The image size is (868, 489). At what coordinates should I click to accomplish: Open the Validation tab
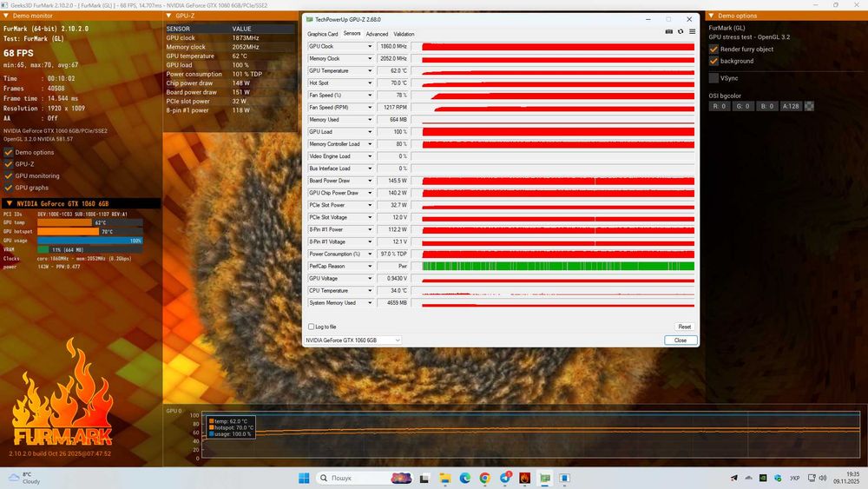click(x=404, y=34)
